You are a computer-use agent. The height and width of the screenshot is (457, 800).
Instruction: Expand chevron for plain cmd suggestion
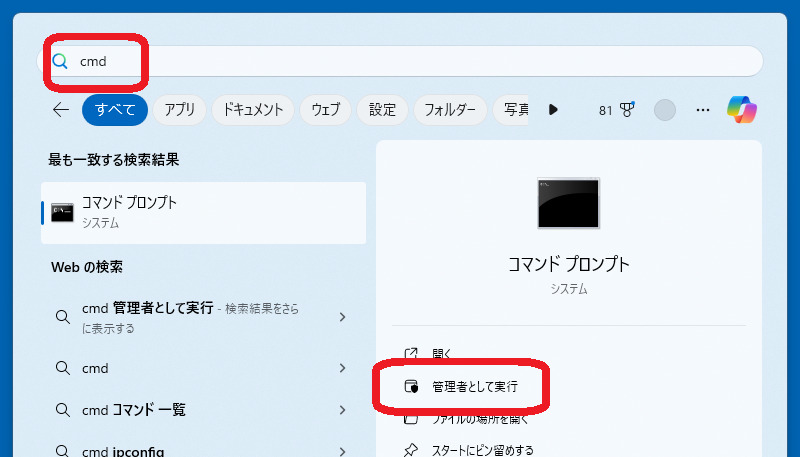(342, 368)
